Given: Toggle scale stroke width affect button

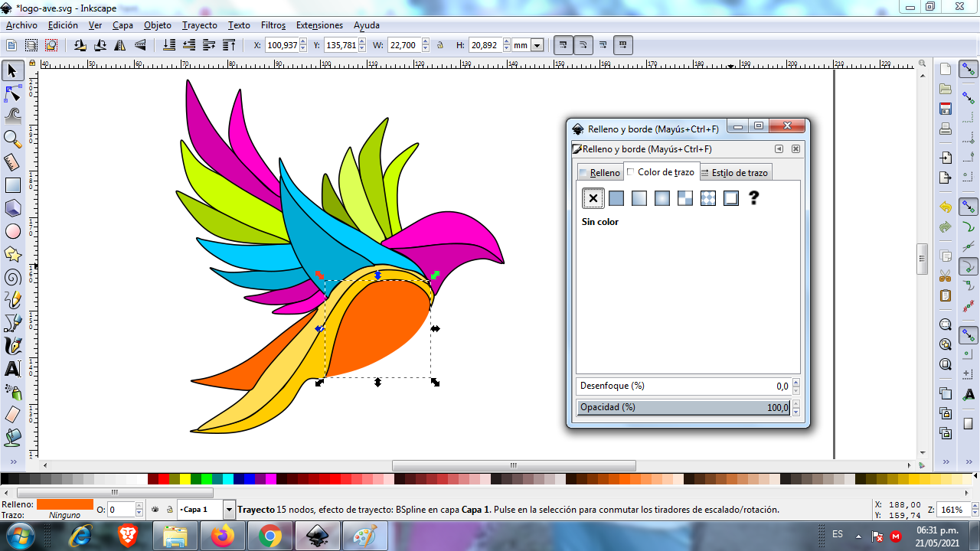Looking at the screenshot, I should 563,45.
